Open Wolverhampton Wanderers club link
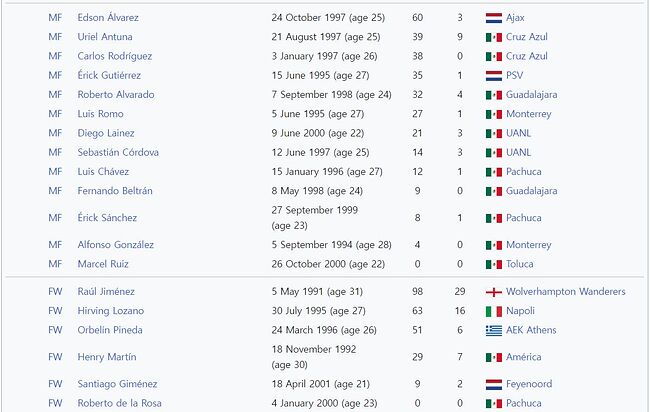 [565, 291]
